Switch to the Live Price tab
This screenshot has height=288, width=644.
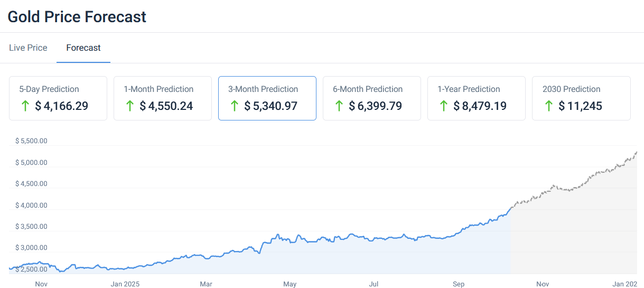pyautogui.click(x=28, y=48)
